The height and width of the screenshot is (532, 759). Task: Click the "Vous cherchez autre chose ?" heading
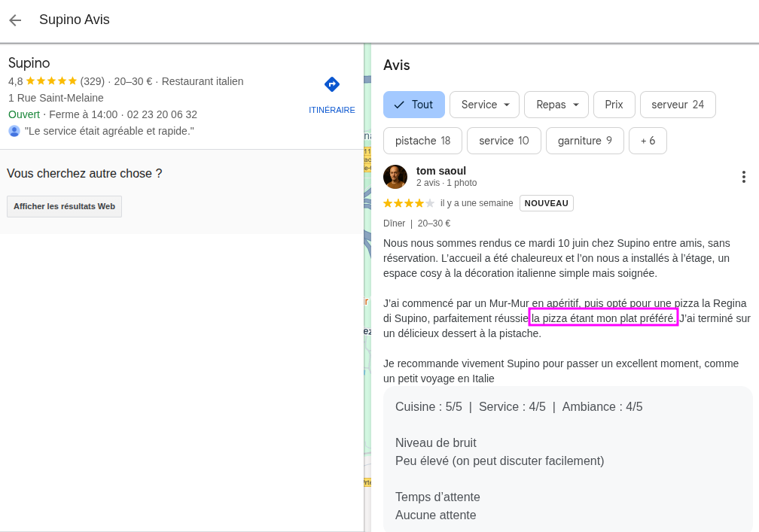(84, 174)
